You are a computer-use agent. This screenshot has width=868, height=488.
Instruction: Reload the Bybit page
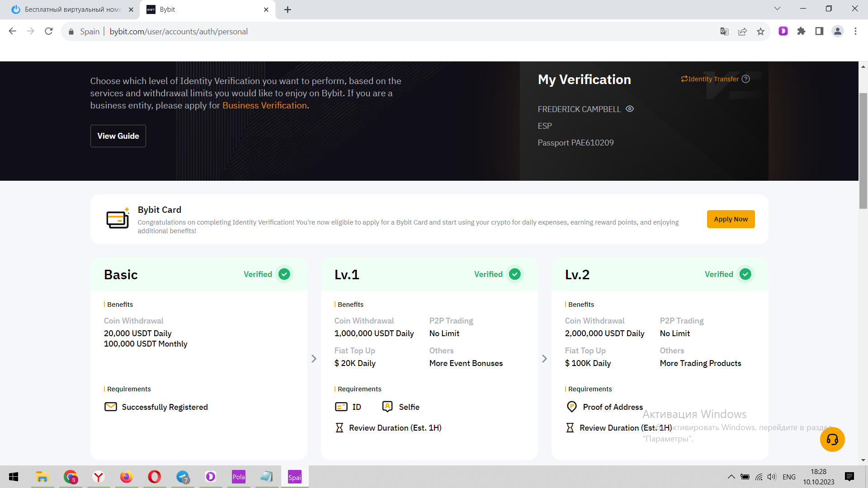[49, 31]
